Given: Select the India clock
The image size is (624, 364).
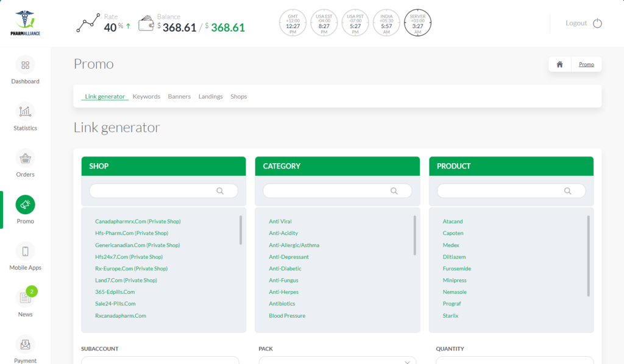Looking at the screenshot, I should 386,23.
